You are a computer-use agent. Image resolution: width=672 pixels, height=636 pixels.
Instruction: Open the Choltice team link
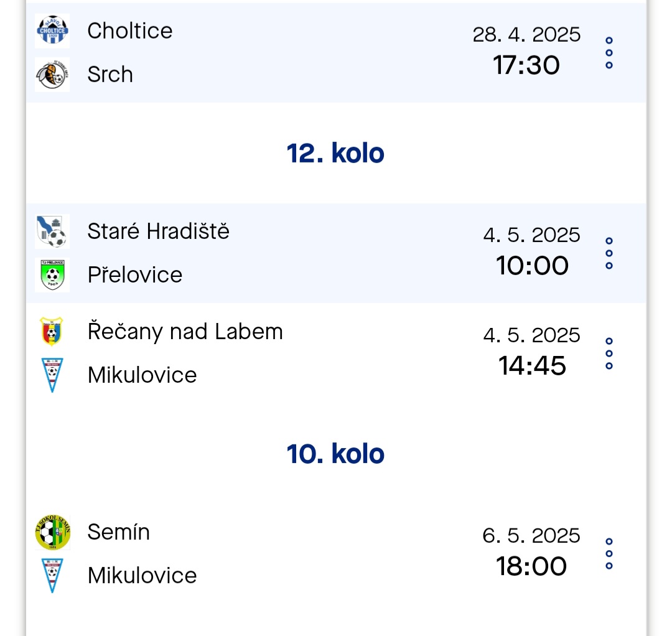(130, 30)
